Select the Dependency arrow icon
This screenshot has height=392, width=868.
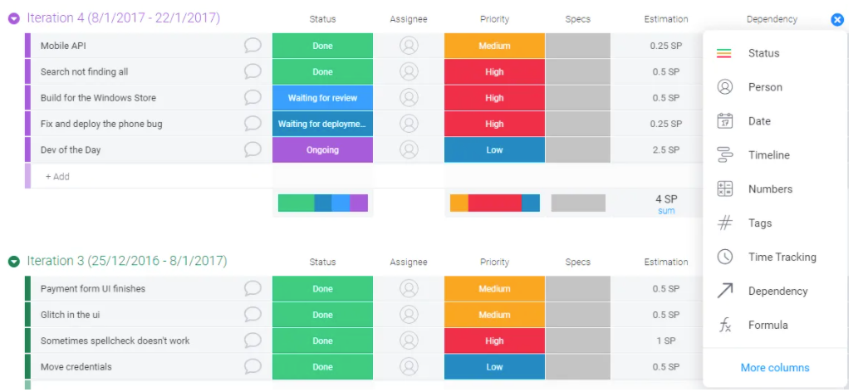click(724, 291)
